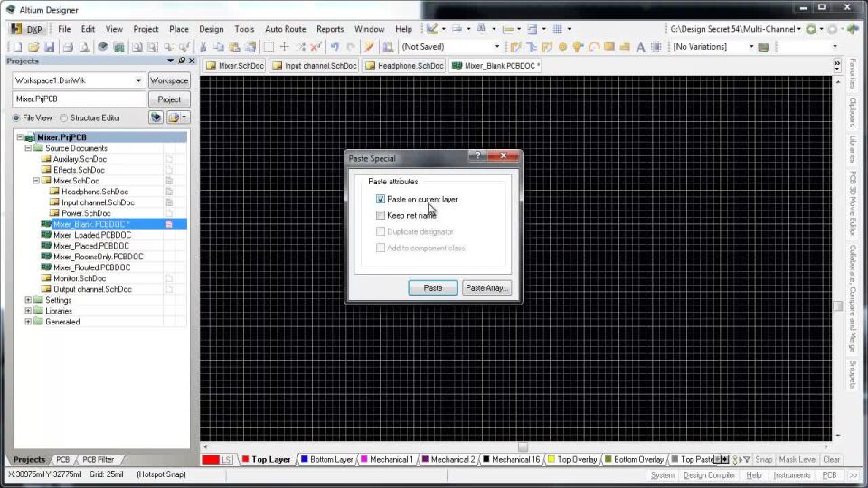Open the Auto Route menu
The width and height of the screenshot is (868, 488).
click(285, 29)
